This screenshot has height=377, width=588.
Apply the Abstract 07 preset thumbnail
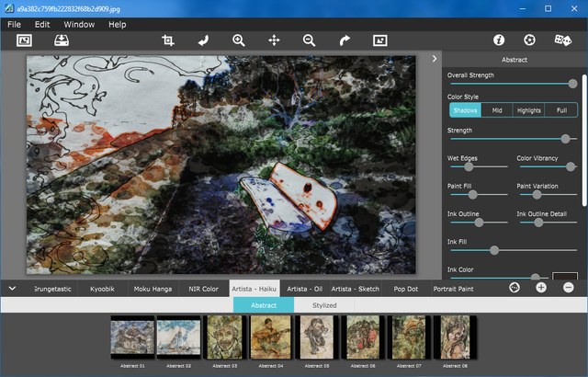click(409, 337)
